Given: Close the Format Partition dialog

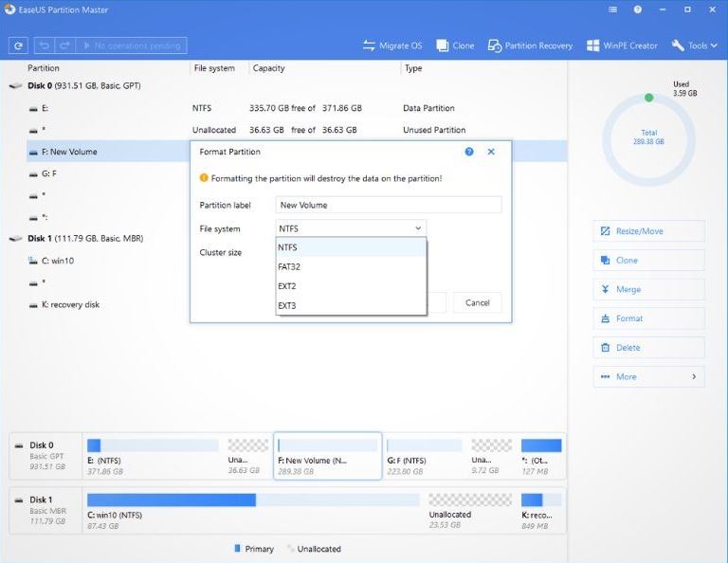Looking at the screenshot, I should [491, 152].
